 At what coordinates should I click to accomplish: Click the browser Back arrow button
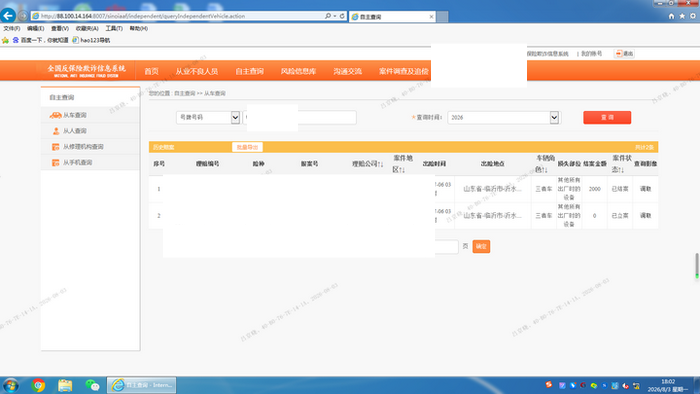click(8, 16)
